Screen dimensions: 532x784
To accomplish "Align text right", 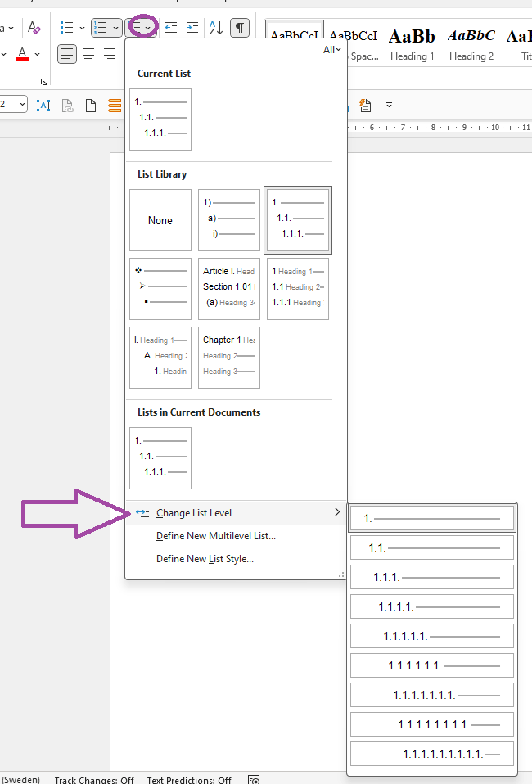I will pos(110,53).
